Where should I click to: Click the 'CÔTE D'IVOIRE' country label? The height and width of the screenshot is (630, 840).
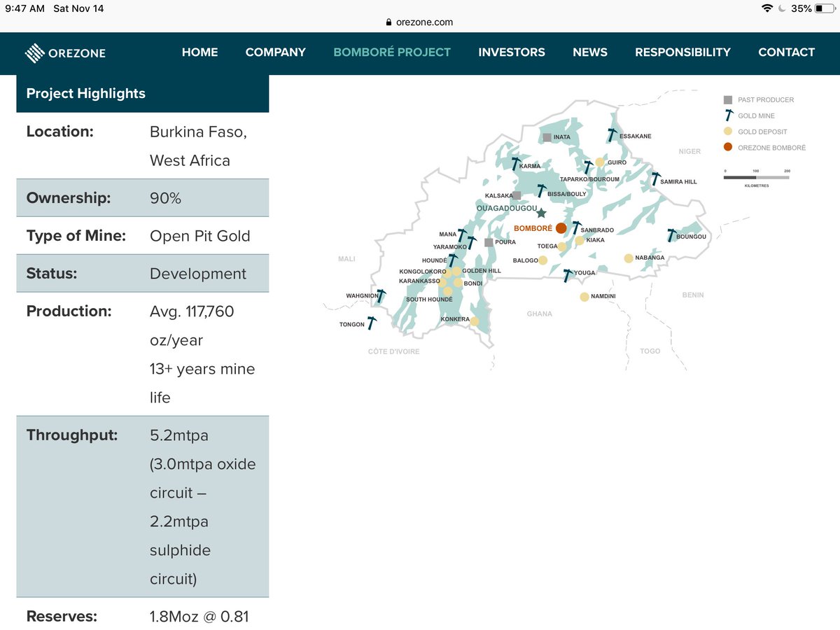click(394, 351)
